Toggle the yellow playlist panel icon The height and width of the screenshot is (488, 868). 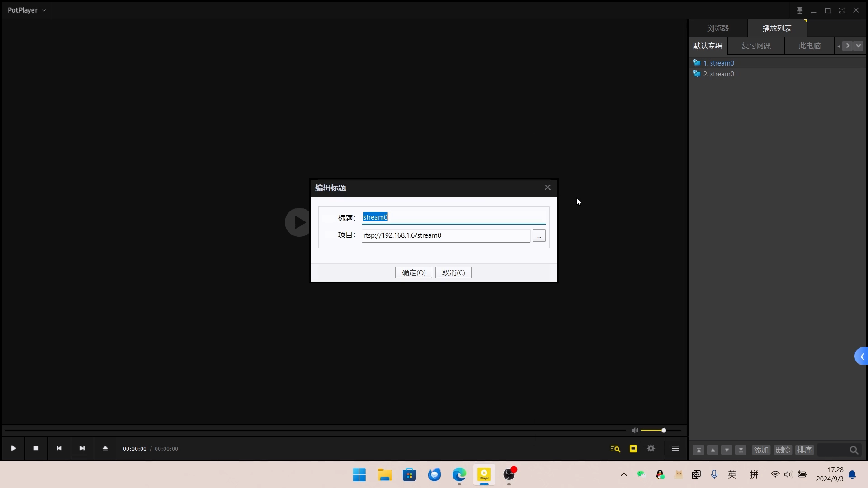click(633, 449)
